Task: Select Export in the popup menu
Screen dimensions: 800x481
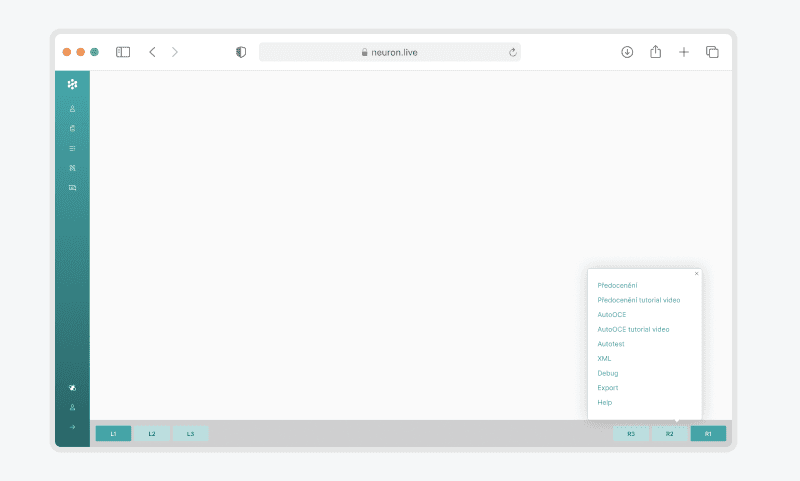Action: (607, 388)
